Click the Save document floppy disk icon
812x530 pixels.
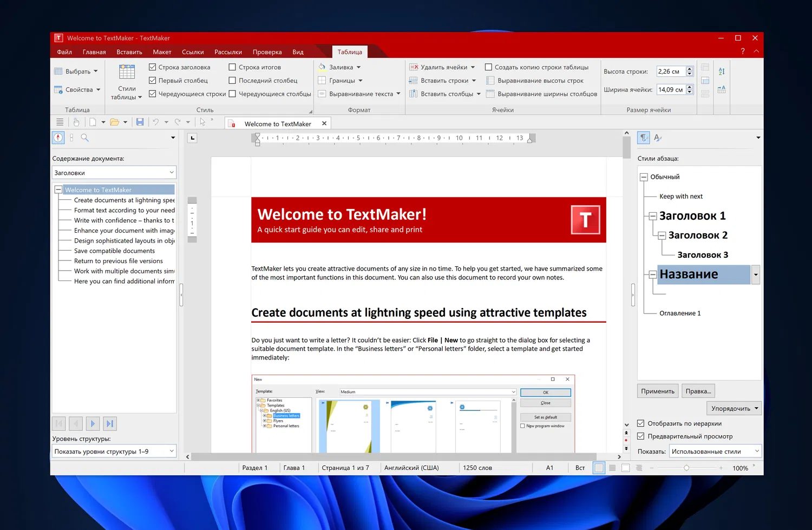tap(140, 122)
